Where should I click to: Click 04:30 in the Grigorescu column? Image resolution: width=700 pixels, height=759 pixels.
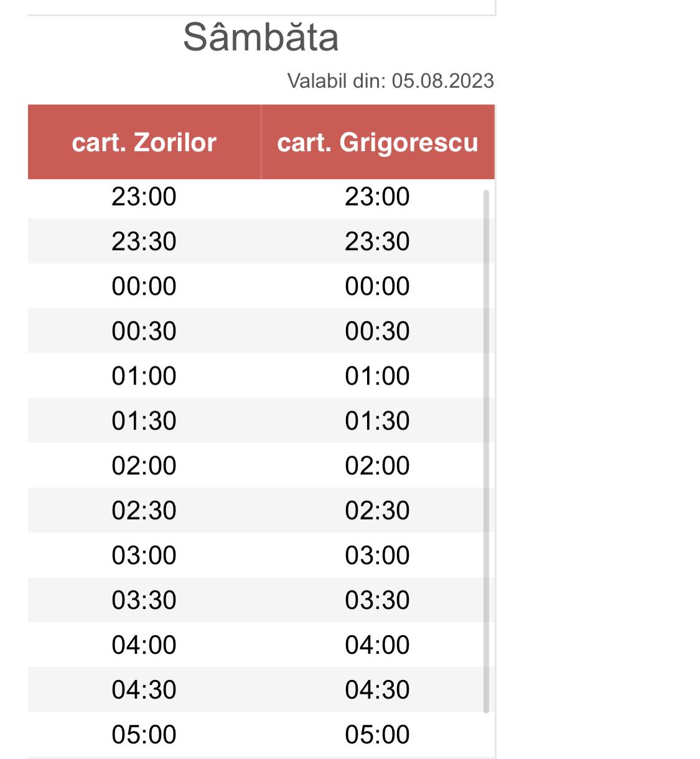click(377, 689)
